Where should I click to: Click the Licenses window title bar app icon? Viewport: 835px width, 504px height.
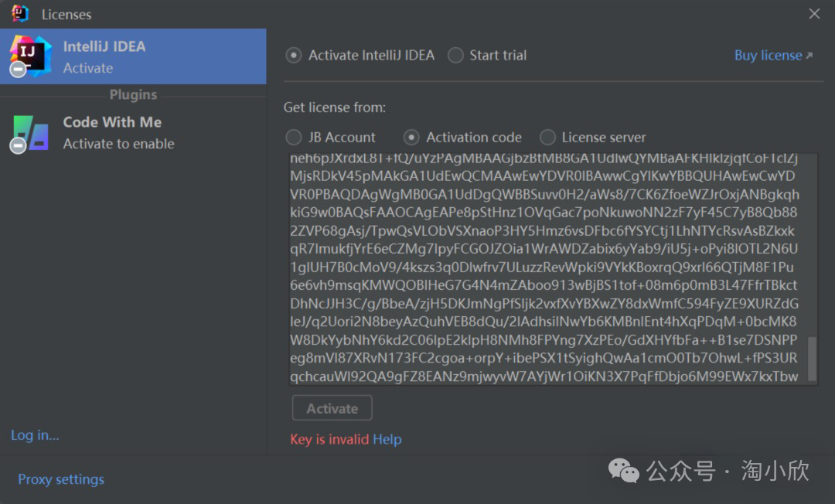(x=19, y=14)
